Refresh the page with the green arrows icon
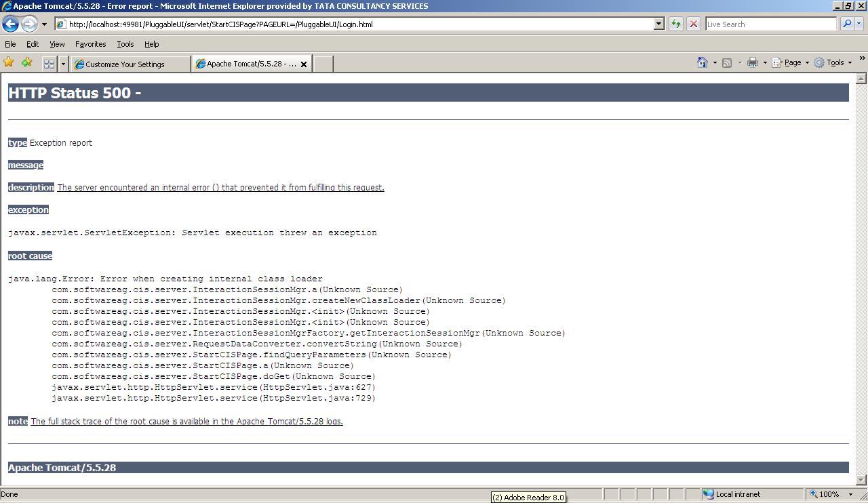Screen dimensions: 868x503 (676, 24)
